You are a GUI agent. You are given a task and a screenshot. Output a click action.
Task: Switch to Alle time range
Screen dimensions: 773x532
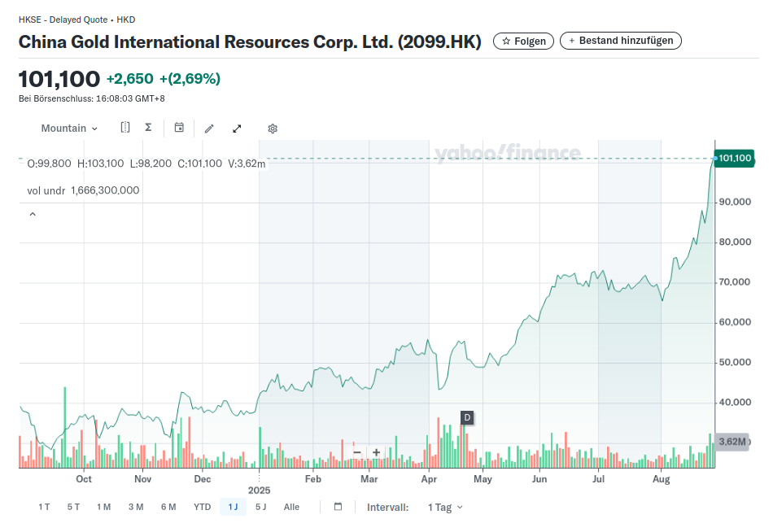[x=291, y=507]
